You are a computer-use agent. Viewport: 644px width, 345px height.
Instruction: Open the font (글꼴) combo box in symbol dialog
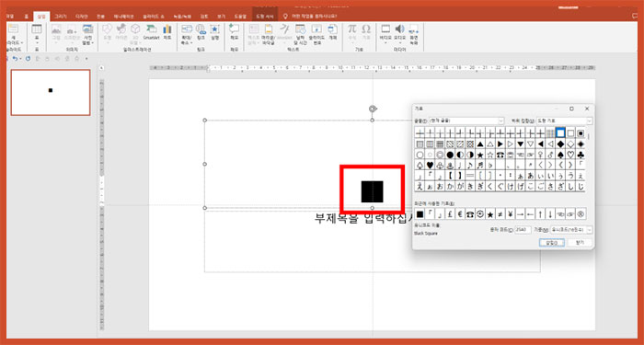point(466,121)
